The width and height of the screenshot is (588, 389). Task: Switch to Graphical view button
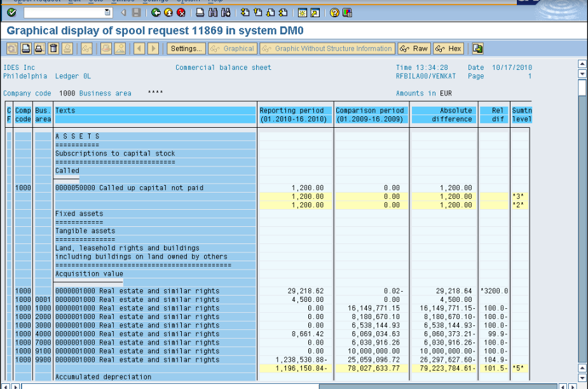point(233,48)
